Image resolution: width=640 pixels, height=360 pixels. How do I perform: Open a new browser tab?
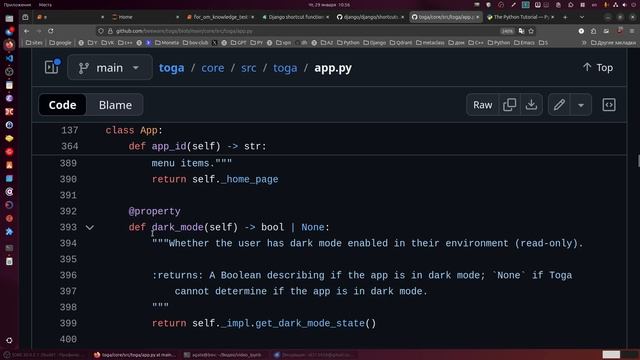tap(565, 17)
